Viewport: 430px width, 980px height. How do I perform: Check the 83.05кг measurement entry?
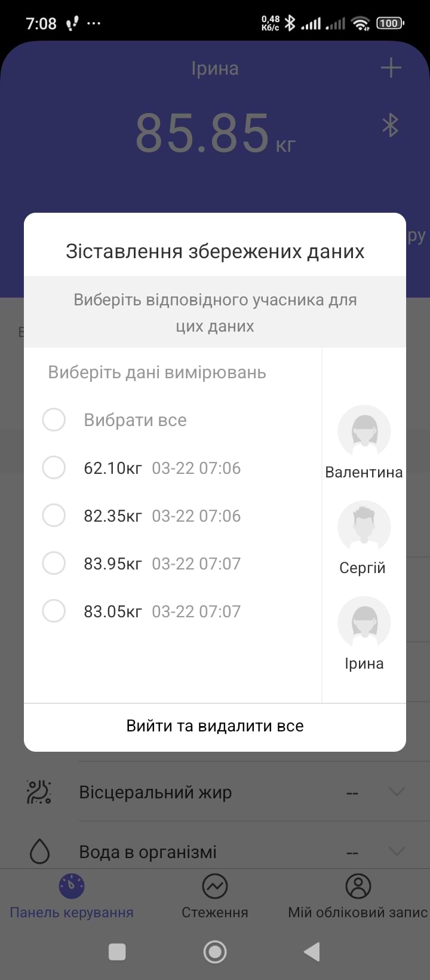(x=54, y=611)
